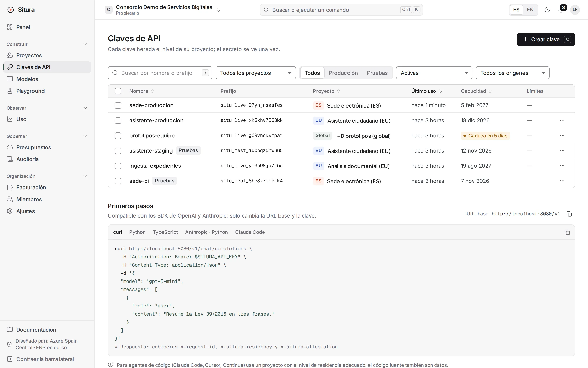Collapse the Observar sidebar section

pos(85,108)
